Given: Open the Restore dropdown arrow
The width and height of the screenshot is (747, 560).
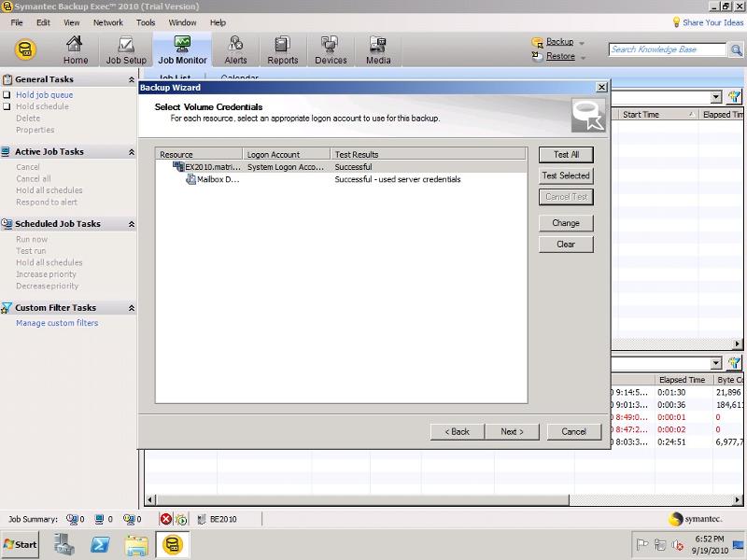Looking at the screenshot, I should point(583,58).
